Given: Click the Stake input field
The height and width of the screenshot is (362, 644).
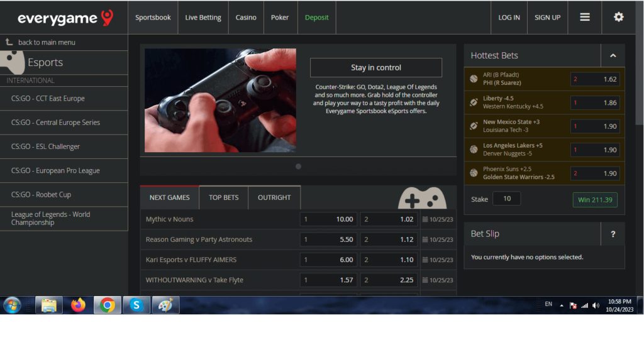Looking at the screenshot, I should click(506, 199).
